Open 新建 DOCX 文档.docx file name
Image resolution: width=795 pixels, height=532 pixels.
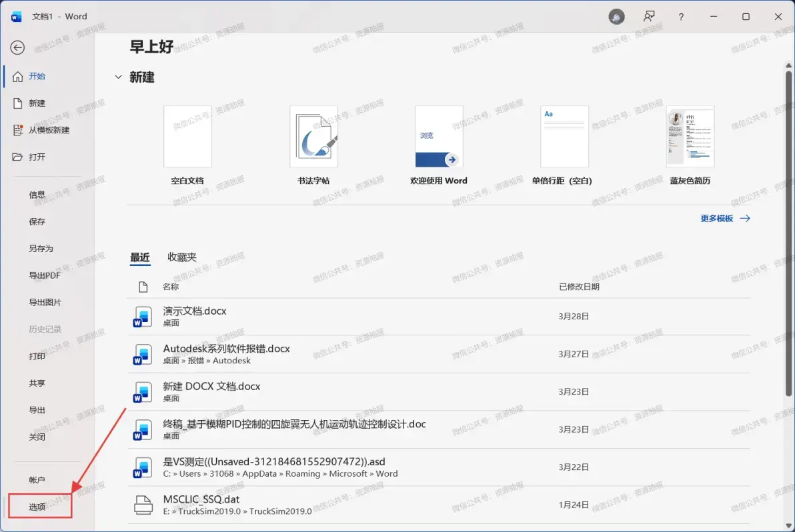point(211,387)
